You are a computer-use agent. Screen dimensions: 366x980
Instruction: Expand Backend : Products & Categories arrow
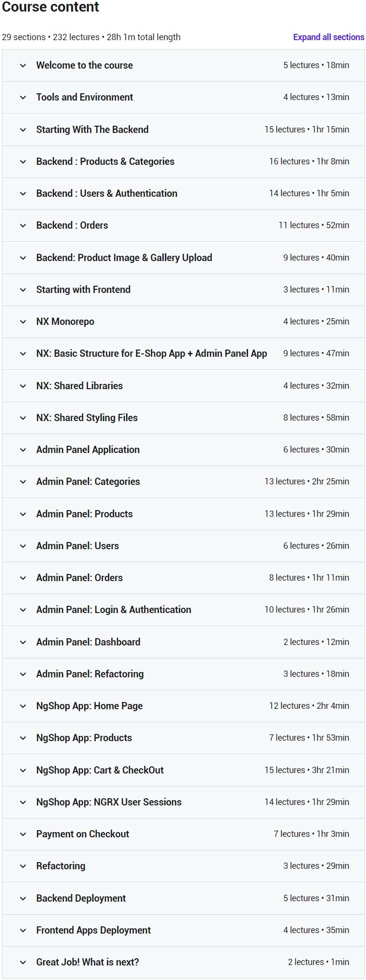23,161
